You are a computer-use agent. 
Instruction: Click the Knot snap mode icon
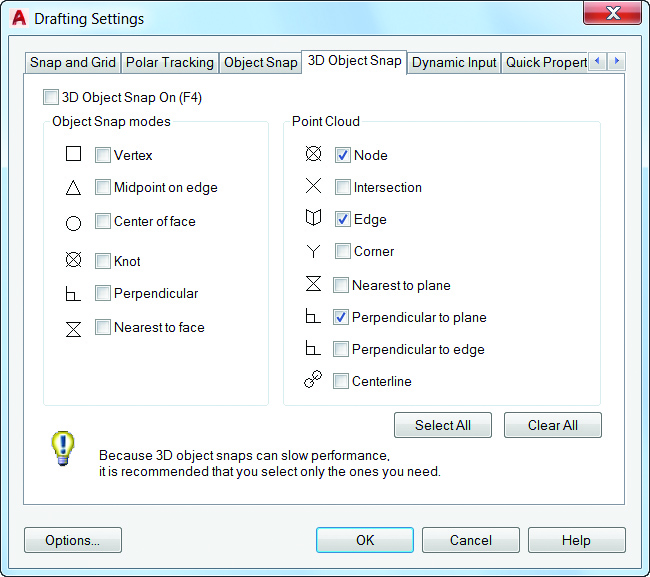coord(73,260)
